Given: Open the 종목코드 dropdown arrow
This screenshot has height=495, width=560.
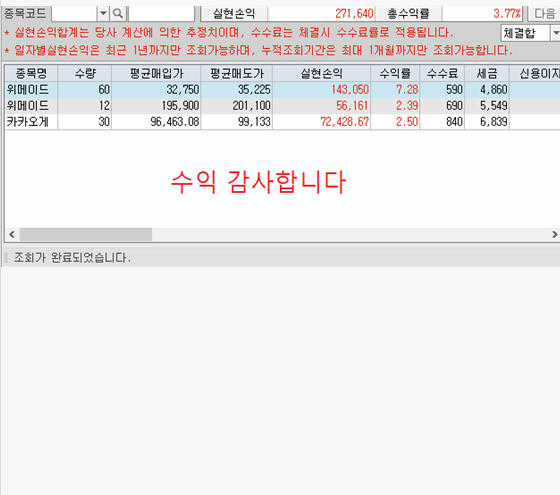Looking at the screenshot, I should [x=103, y=14].
